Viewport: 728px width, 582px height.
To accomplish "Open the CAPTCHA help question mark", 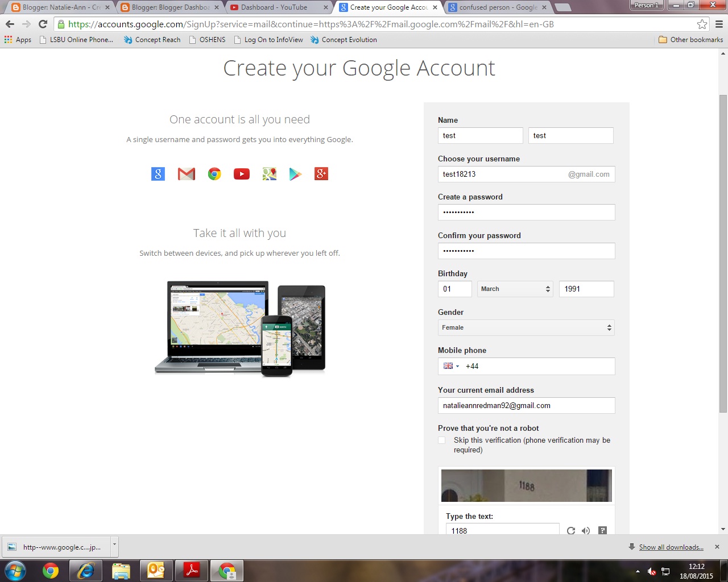I will point(602,531).
